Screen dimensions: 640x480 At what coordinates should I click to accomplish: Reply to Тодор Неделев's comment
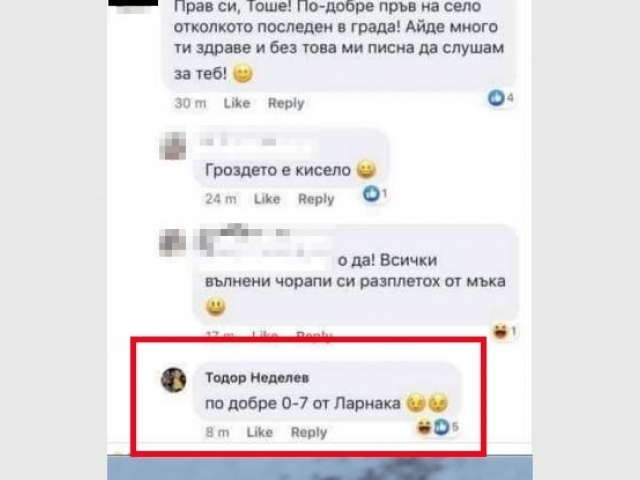coord(309,432)
